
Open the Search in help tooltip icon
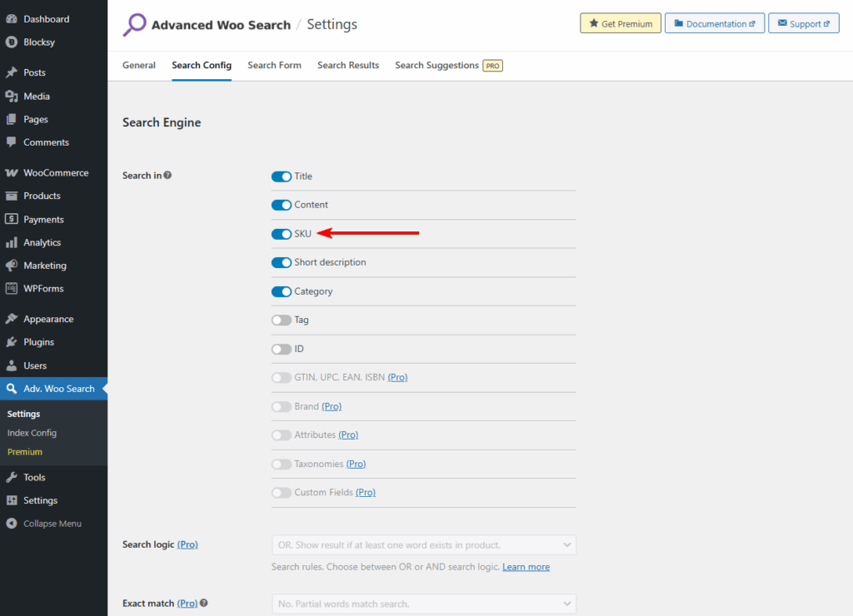(x=167, y=175)
